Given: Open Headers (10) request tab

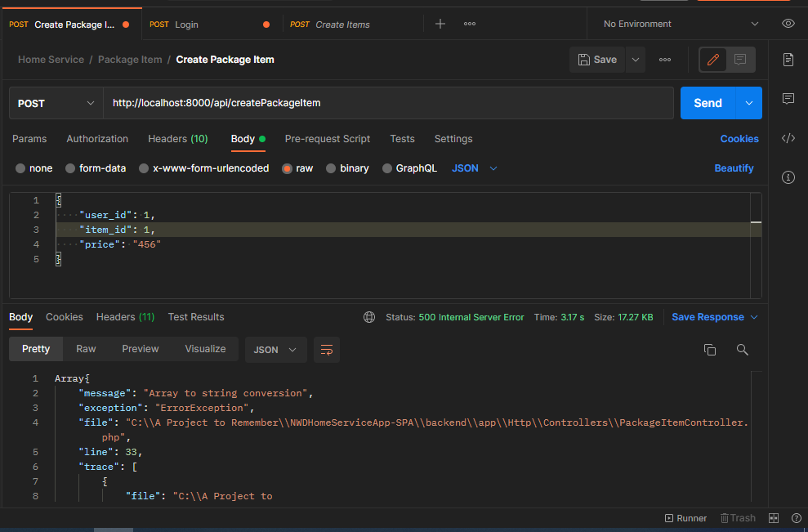Looking at the screenshot, I should (178, 139).
